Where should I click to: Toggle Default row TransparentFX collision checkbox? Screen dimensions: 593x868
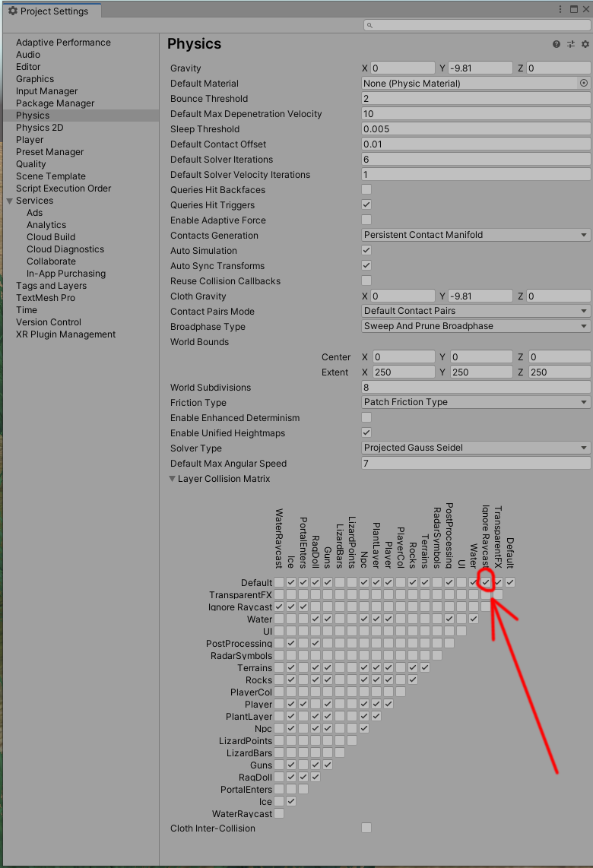click(498, 582)
